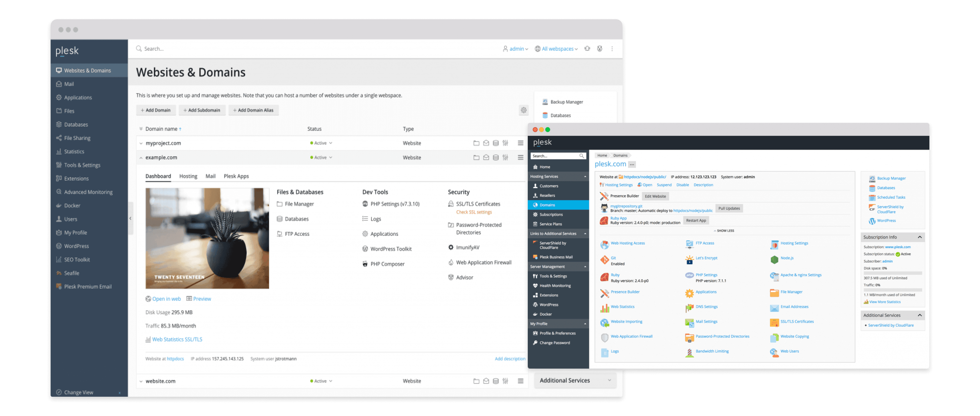This screenshot has width=980, height=416.
Task: Click the search magnifier in the plesk.com window
Action: (x=581, y=156)
